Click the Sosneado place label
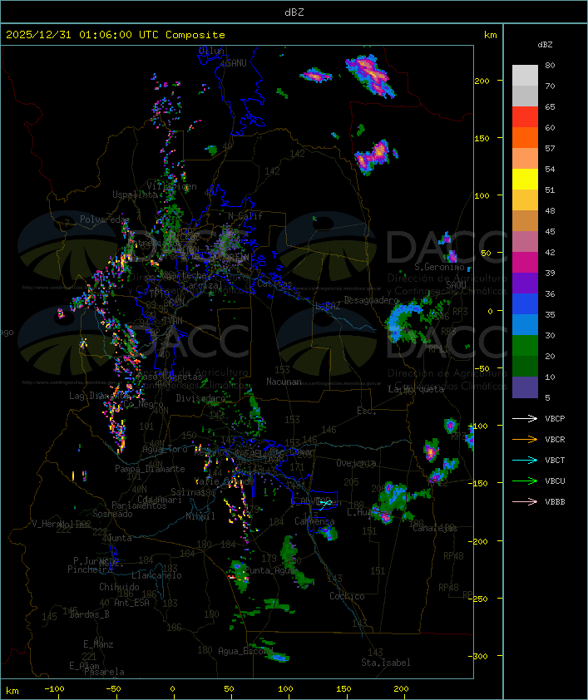The image size is (588, 700). [112, 514]
